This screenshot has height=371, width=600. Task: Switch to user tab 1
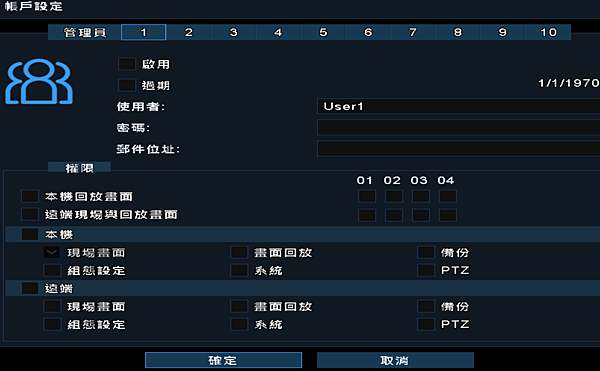click(143, 33)
